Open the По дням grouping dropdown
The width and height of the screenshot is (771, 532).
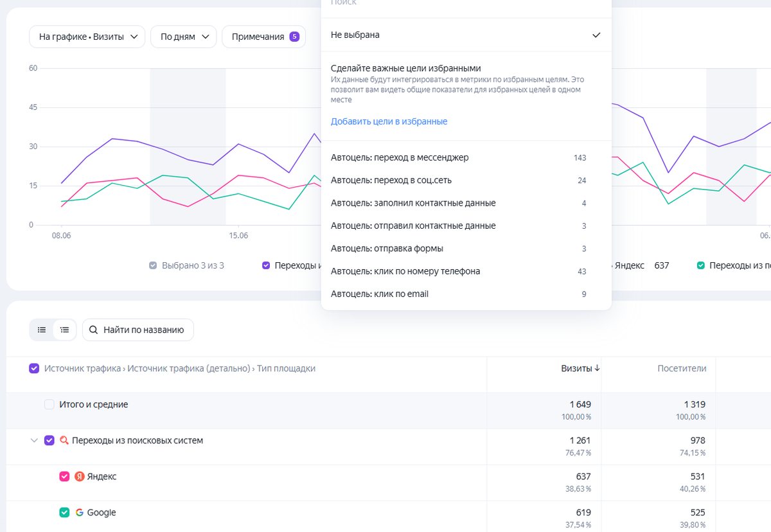(183, 37)
